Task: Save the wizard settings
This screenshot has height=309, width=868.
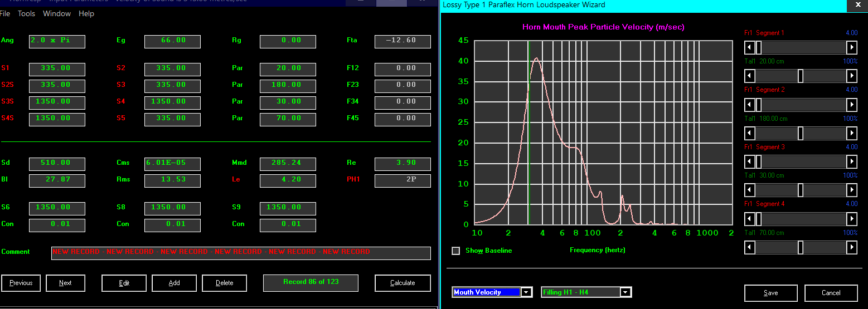Action: [771, 293]
